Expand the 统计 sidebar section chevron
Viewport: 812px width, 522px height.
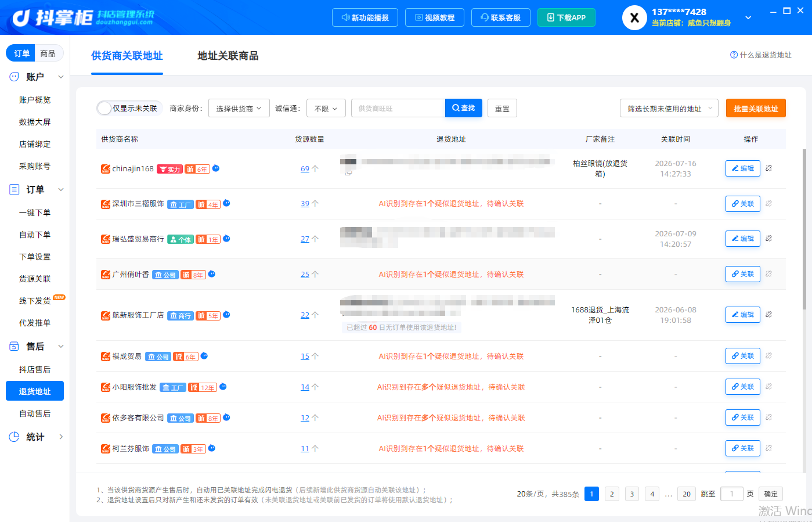(x=61, y=437)
